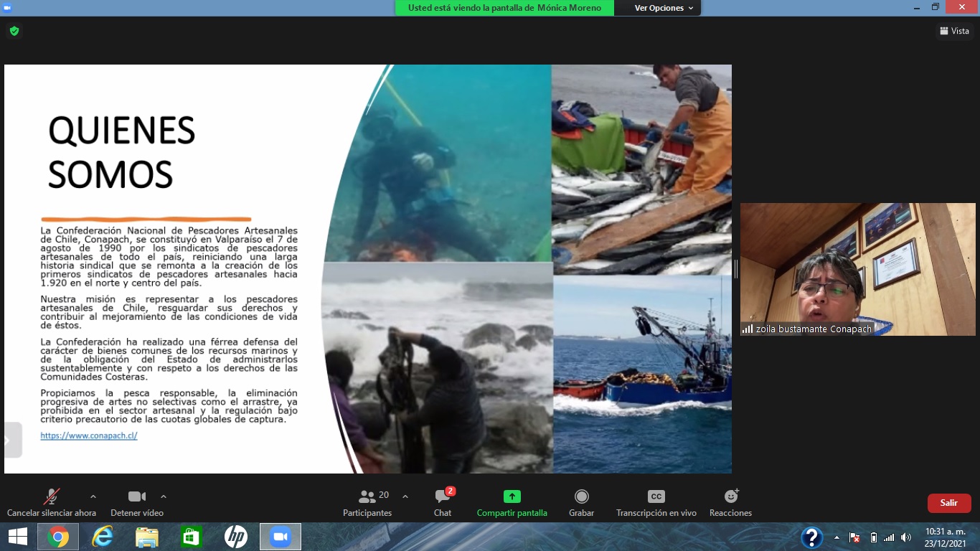
Task: Open the Chat panel
Action: click(x=443, y=502)
